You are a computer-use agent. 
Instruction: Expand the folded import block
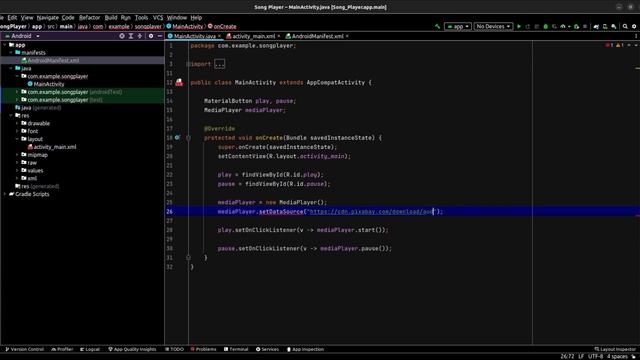[220, 64]
